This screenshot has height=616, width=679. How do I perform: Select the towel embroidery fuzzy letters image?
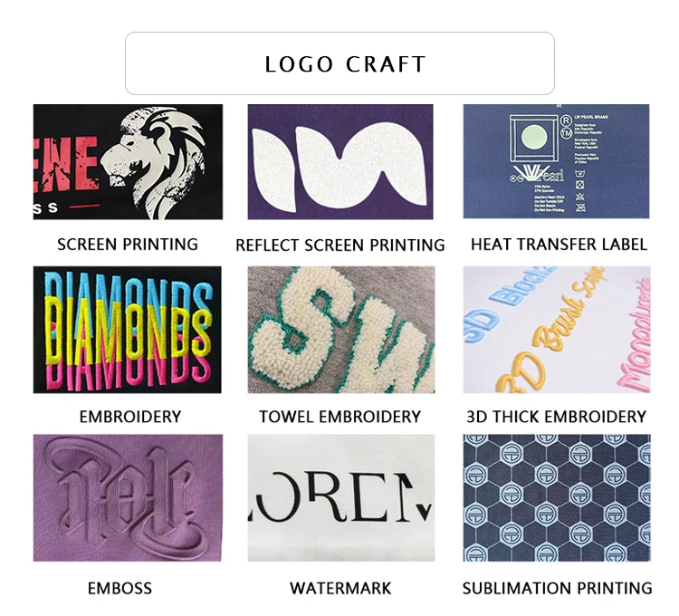point(341,330)
